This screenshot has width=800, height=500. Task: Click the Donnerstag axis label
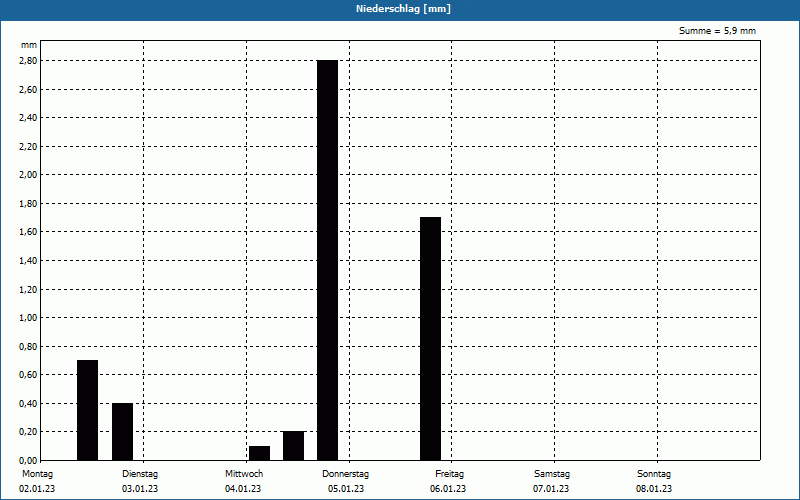(345, 474)
